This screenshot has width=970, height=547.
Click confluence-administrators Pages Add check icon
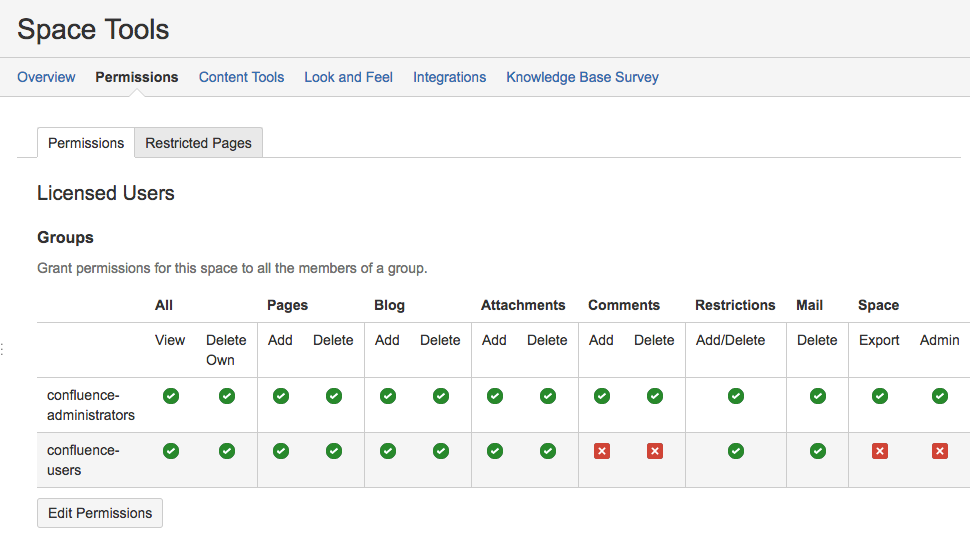click(281, 396)
